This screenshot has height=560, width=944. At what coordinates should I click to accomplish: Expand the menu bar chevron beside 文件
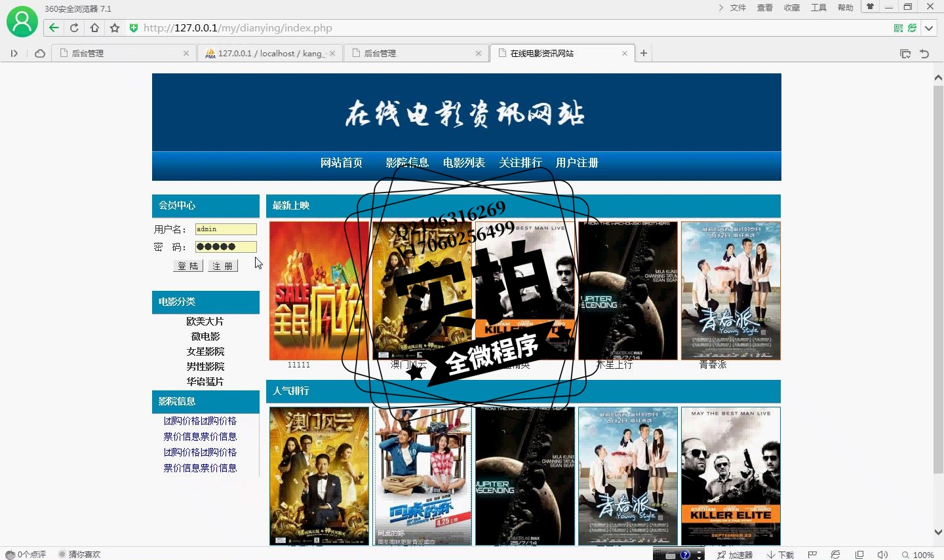click(721, 8)
